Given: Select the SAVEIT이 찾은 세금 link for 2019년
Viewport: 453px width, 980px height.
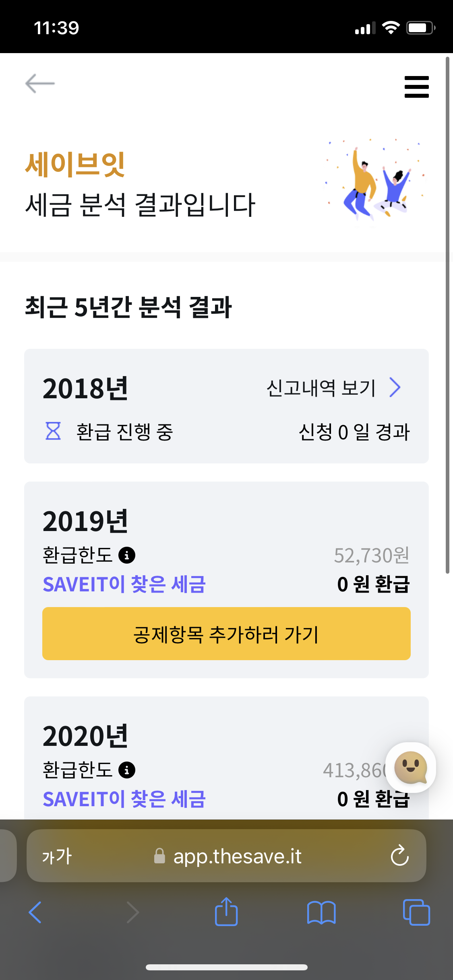Looking at the screenshot, I should (x=124, y=585).
